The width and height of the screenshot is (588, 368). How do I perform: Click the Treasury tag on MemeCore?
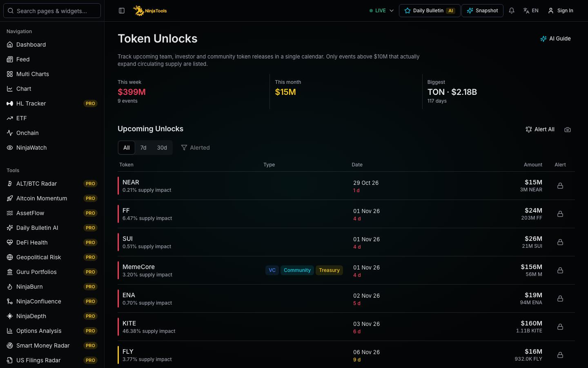(x=329, y=270)
